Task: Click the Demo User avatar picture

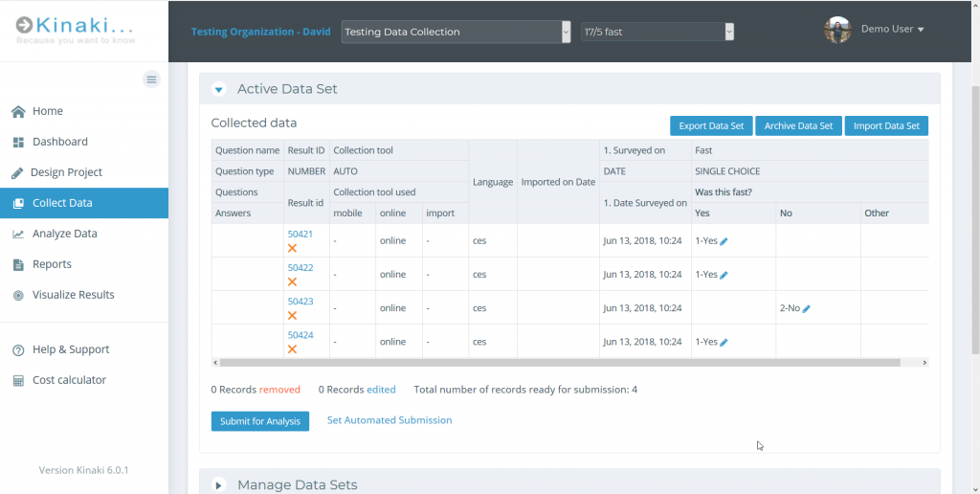Action: pyautogui.click(x=837, y=30)
